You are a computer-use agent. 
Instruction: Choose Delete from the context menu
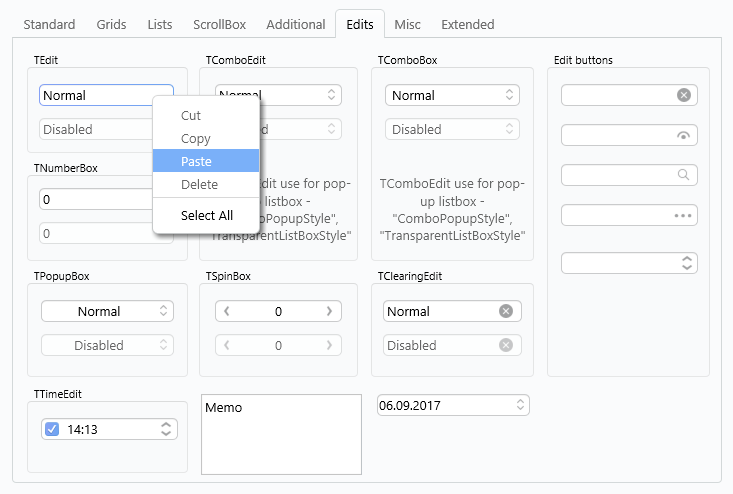point(206,184)
